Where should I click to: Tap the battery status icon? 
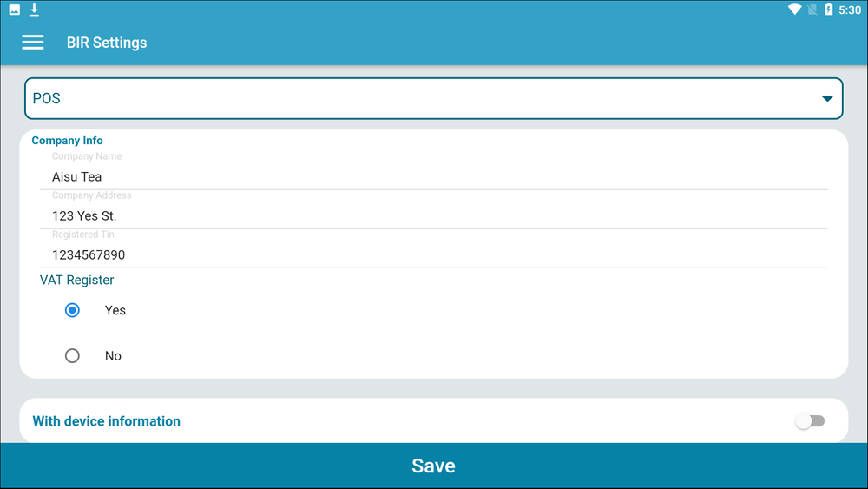tap(829, 10)
